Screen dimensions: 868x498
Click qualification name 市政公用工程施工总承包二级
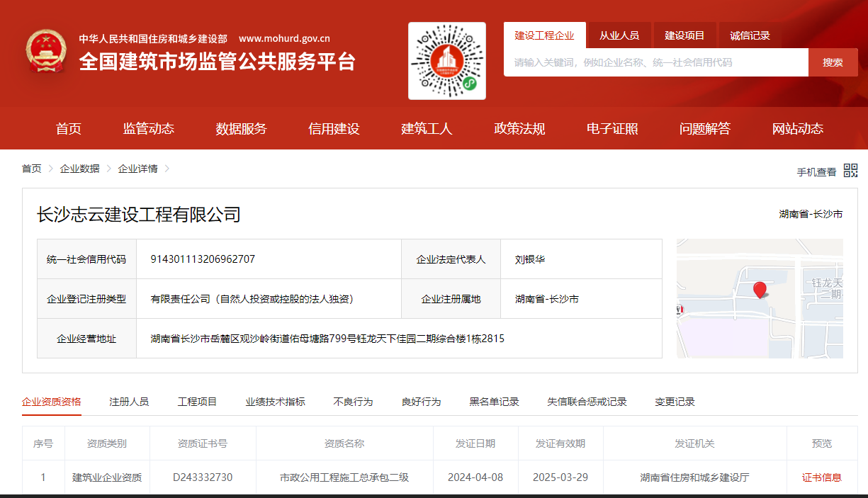tap(344, 477)
